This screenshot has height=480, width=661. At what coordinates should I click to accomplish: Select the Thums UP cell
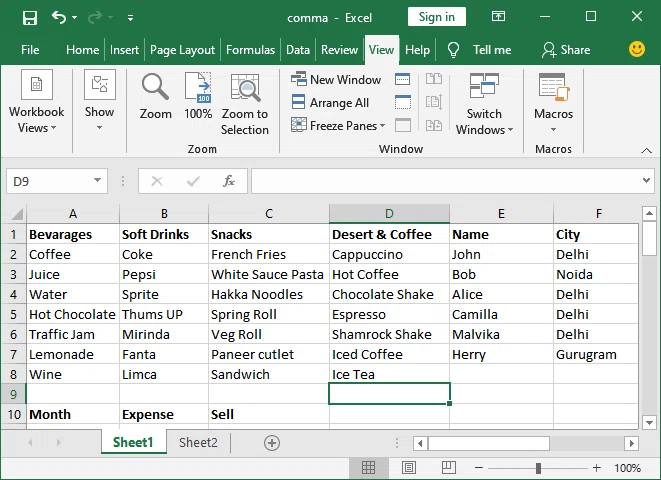[x=164, y=314]
